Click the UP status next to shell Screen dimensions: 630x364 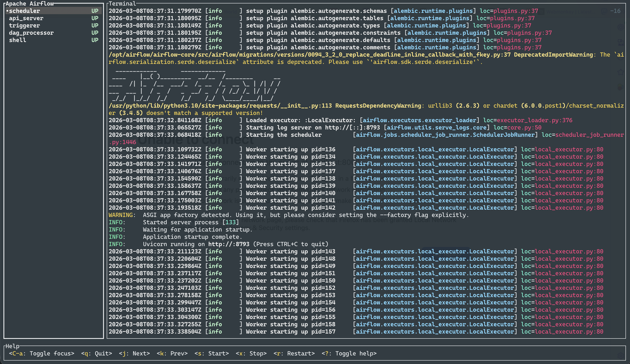click(x=95, y=40)
